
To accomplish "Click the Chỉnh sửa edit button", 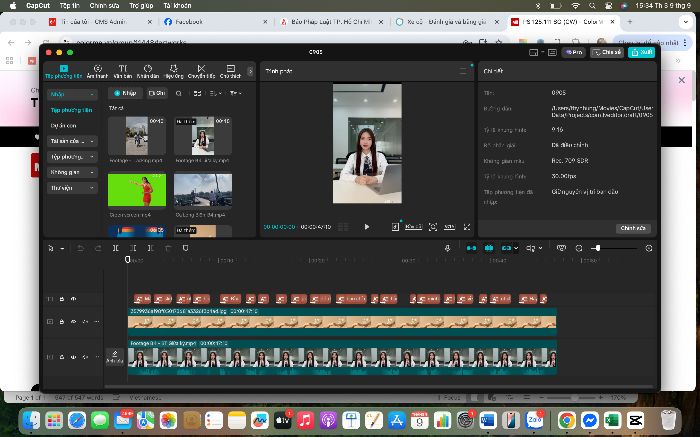I will 633,228.
